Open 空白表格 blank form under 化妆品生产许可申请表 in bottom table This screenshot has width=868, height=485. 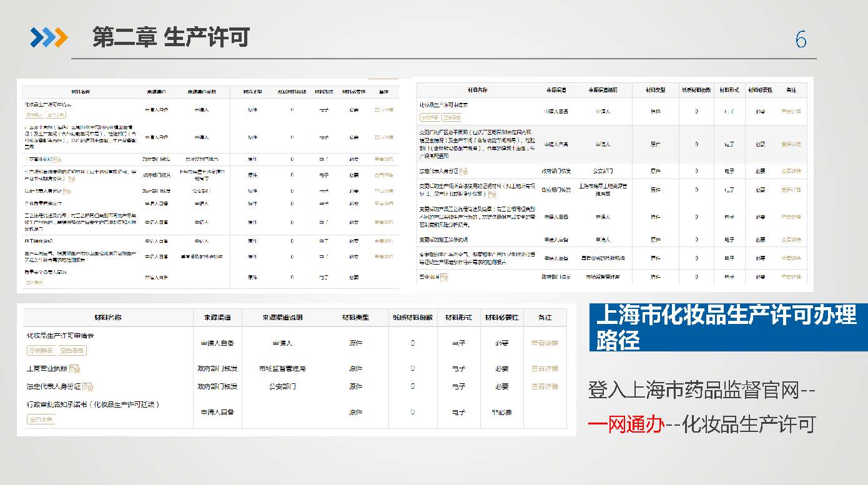pos(72,350)
